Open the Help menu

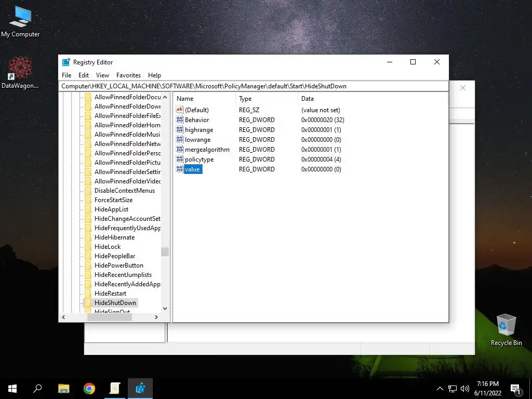coord(154,75)
